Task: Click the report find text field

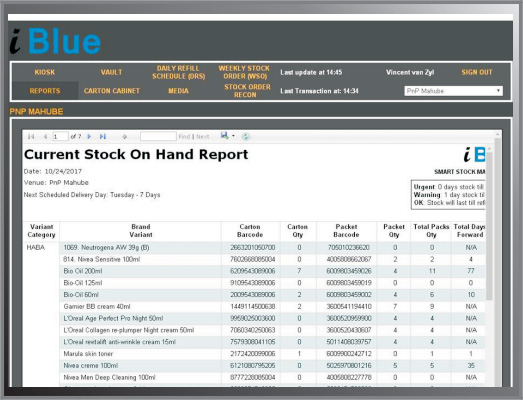Action: pos(158,136)
